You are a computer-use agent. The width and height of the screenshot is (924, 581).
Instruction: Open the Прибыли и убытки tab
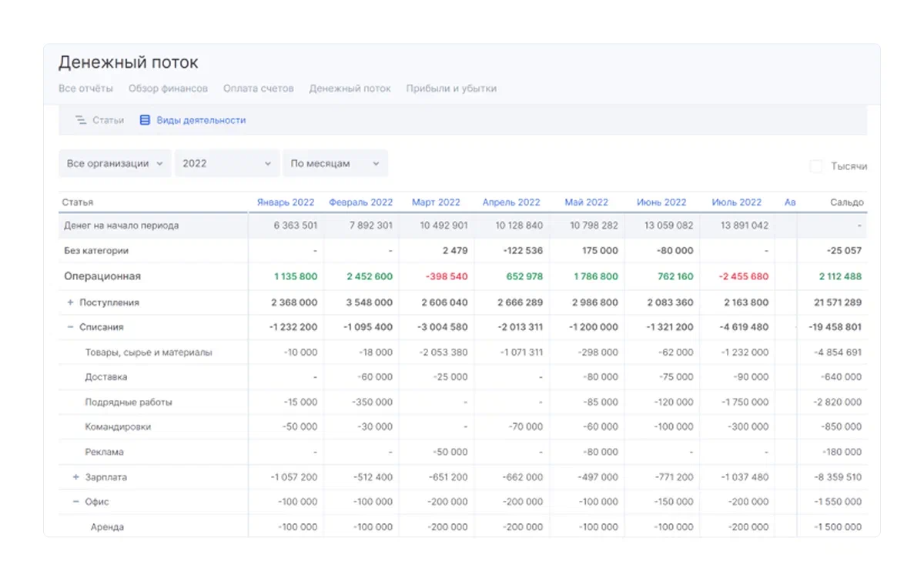pos(451,88)
